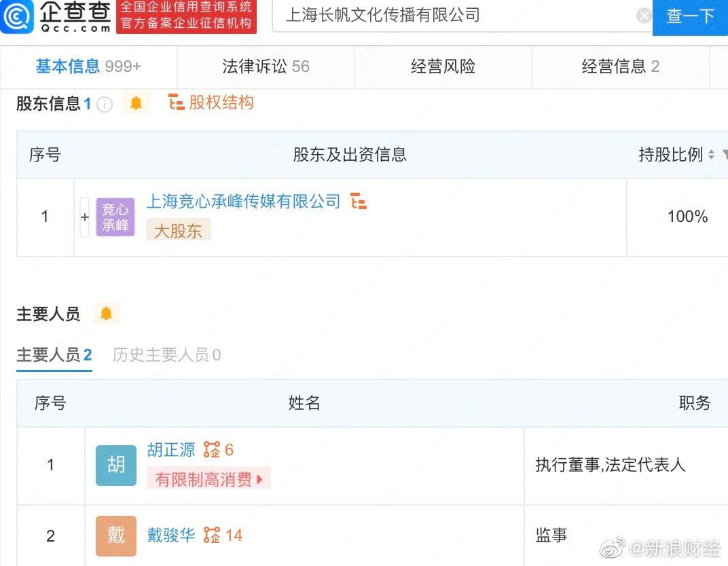Expand the 有限制高消费 tag

tap(208, 479)
